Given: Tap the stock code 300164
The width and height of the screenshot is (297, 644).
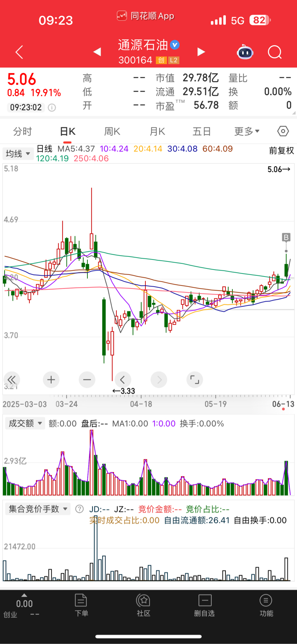Looking at the screenshot, I should point(135,60).
